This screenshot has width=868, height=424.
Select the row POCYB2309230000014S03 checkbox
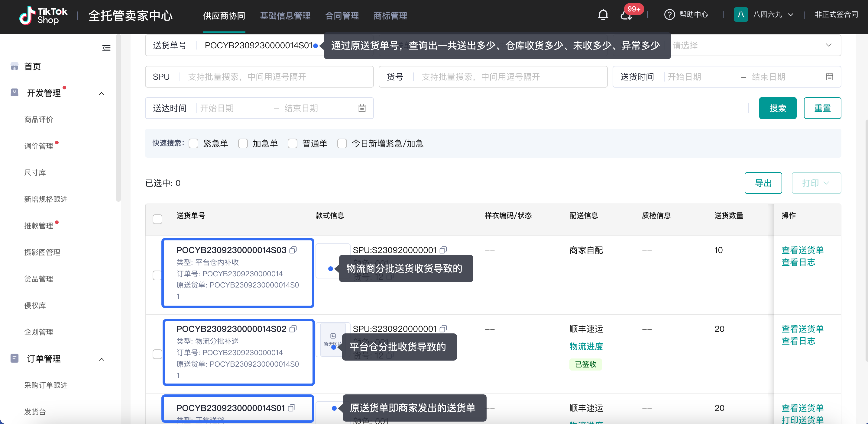[x=157, y=275]
